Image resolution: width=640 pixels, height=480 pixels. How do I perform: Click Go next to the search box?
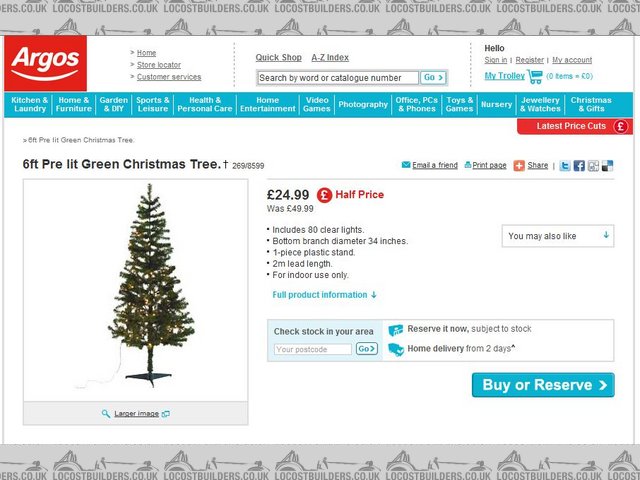[x=433, y=78]
